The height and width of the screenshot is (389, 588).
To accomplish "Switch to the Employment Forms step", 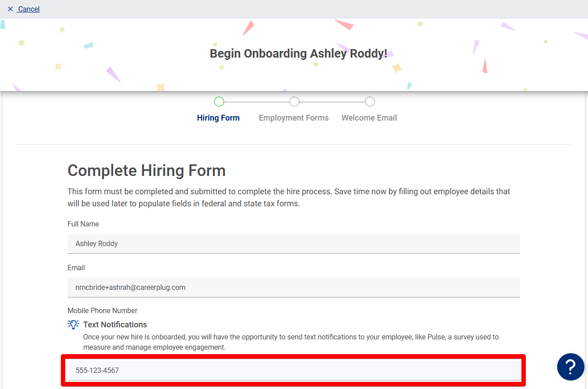I will 293,117.
